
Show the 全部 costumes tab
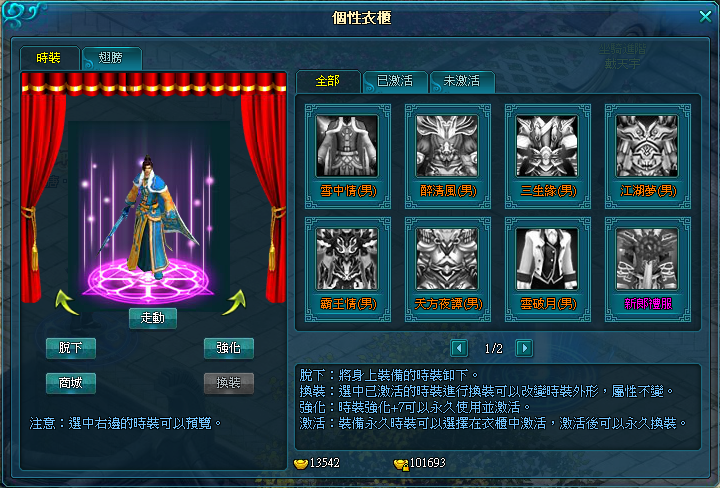[328, 81]
